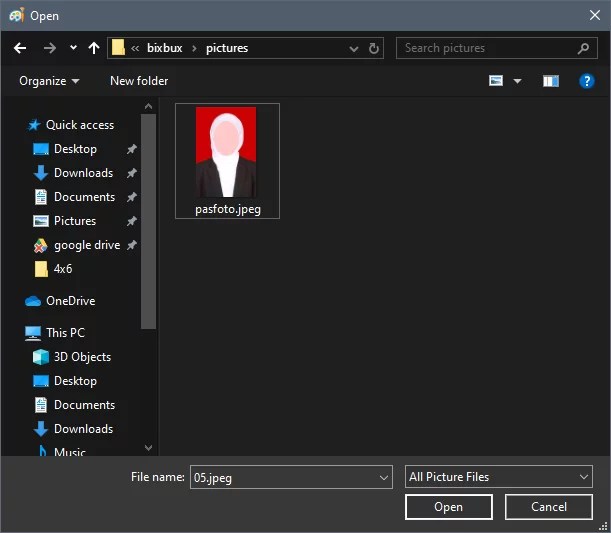The image size is (611, 533).
Task: Change your view icon button
Action: (x=496, y=81)
